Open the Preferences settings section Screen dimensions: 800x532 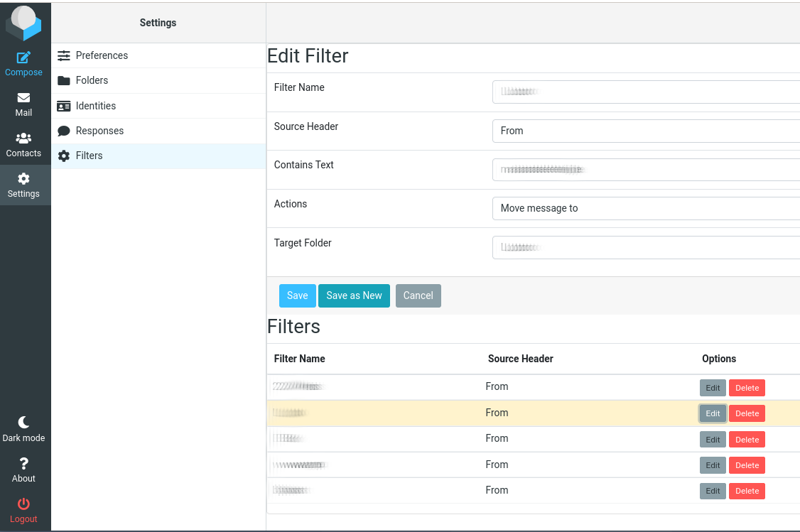tap(158, 55)
